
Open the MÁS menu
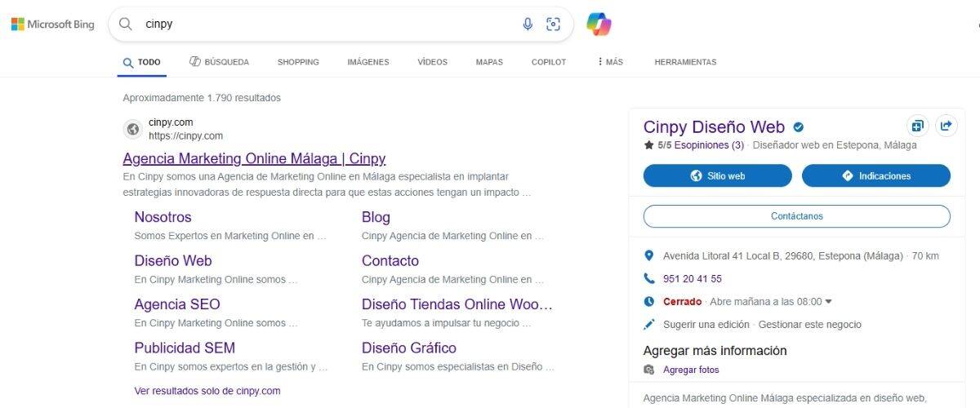coord(610,62)
